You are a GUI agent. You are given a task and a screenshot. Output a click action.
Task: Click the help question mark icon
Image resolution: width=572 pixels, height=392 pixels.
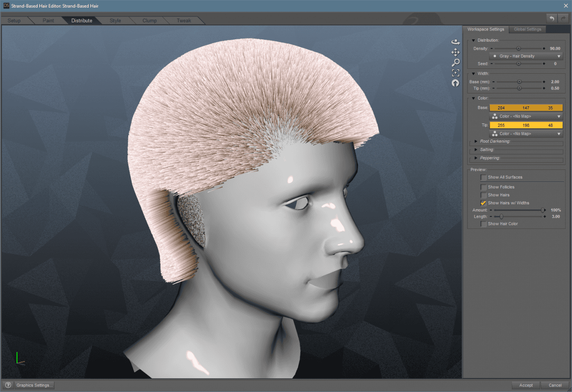[x=8, y=385]
